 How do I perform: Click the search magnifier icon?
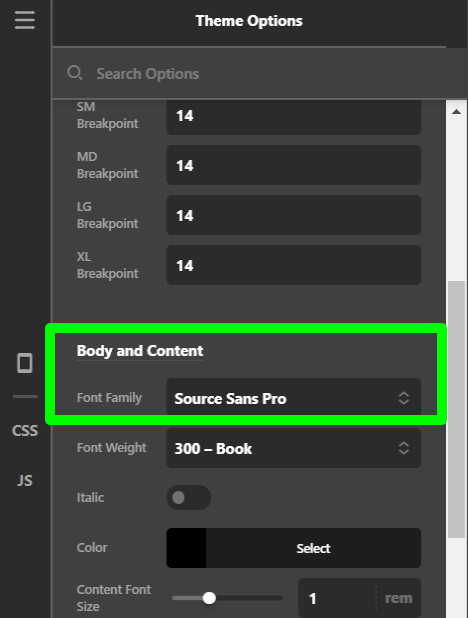pyautogui.click(x=74, y=73)
